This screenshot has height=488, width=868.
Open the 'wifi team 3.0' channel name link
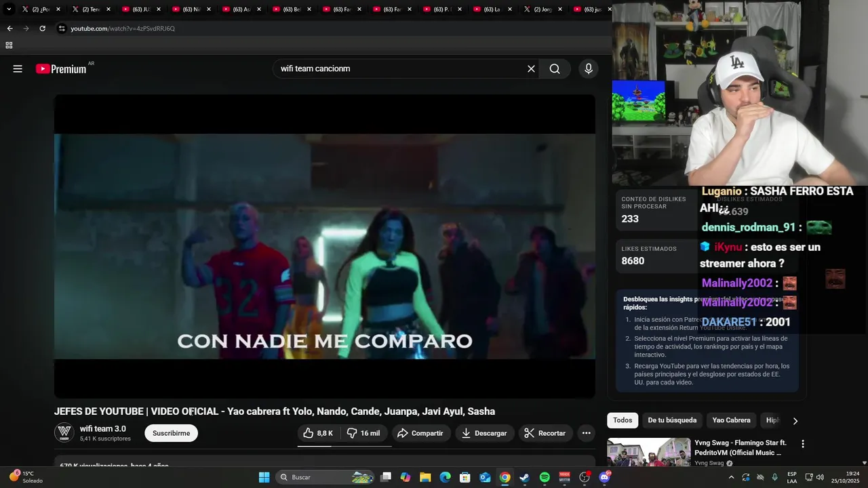(103, 428)
